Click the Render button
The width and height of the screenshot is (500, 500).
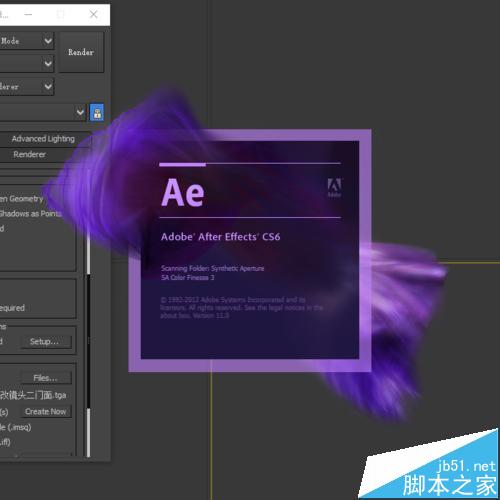81,52
